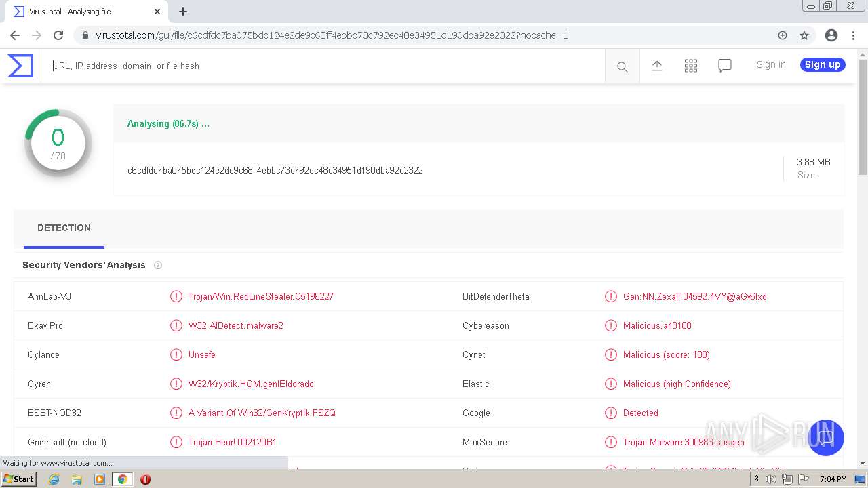The image size is (868, 488).
Task: Click the Chrome taskbar icon
Action: click(123, 479)
